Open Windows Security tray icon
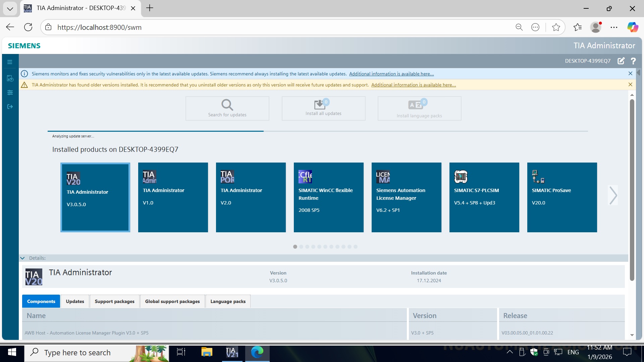 [x=534, y=352]
